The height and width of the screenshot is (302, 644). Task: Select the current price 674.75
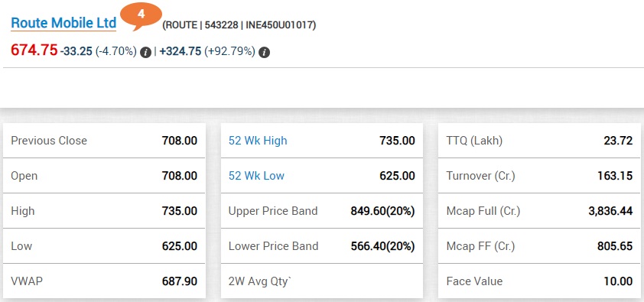point(34,50)
